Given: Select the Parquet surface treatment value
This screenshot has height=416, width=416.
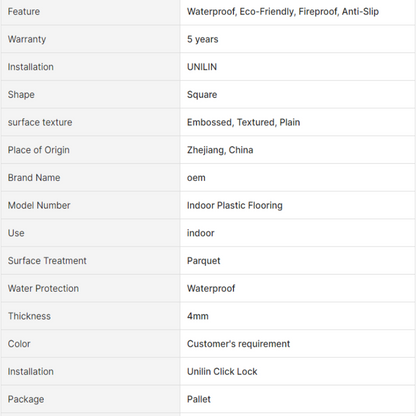Looking at the screenshot, I should coord(203,261).
